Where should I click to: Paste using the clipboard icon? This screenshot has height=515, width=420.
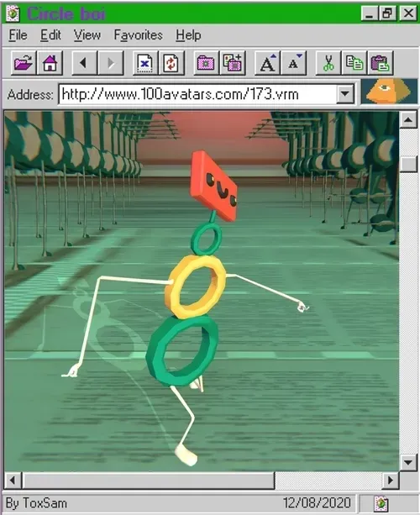click(x=381, y=62)
